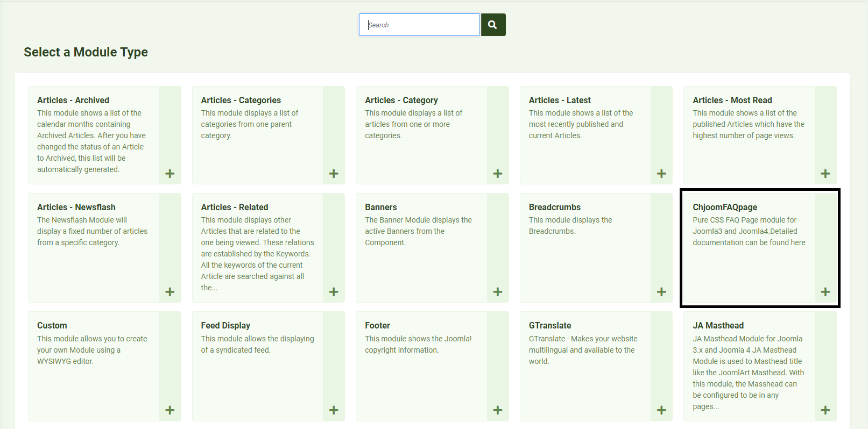The height and width of the screenshot is (429, 868).
Task: Select the Articles - Categories module title
Action: (x=241, y=100)
